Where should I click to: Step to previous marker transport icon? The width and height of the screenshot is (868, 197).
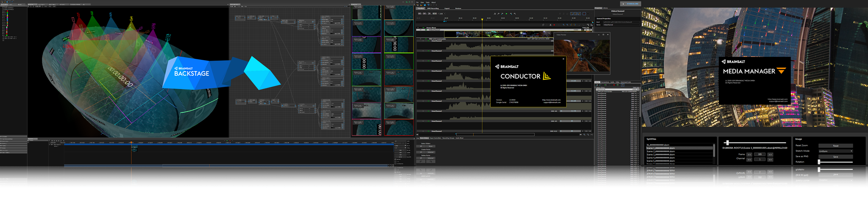(x=498, y=14)
